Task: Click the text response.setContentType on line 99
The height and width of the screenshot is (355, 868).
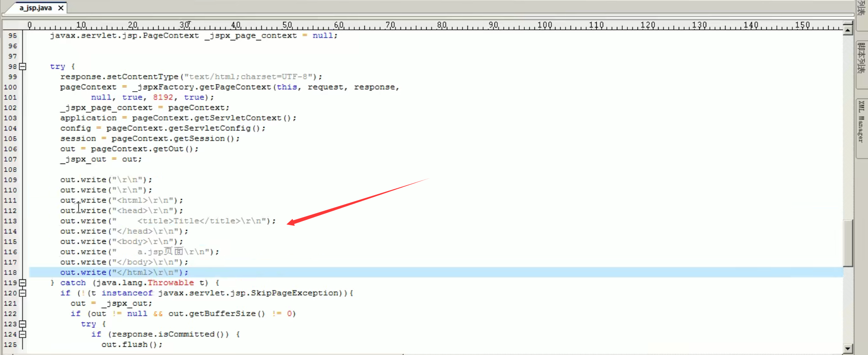Action: (x=119, y=77)
